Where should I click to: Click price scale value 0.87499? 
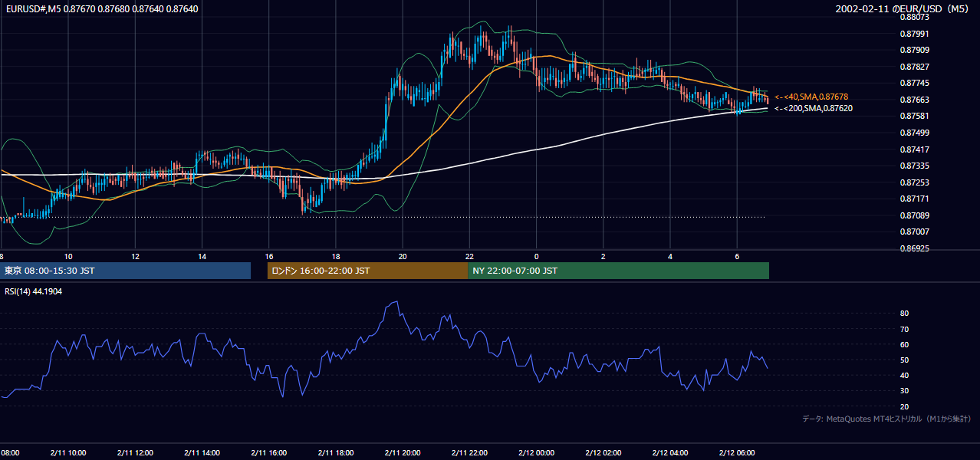[914, 133]
